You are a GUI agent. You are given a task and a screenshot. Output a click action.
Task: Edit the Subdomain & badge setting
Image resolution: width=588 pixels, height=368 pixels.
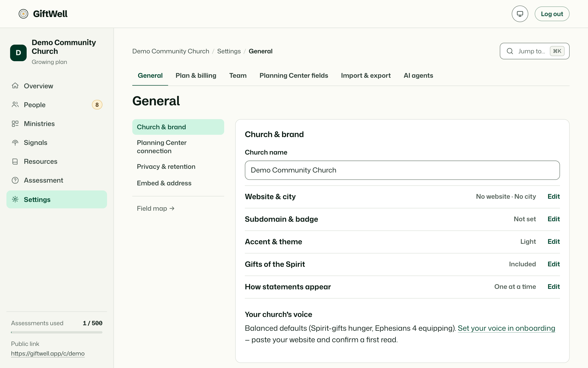pyautogui.click(x=554, y=219)
